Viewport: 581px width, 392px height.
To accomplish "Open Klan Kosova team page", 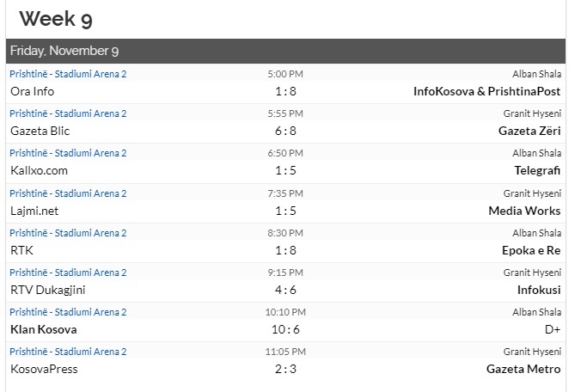I will tap(43, 329).
